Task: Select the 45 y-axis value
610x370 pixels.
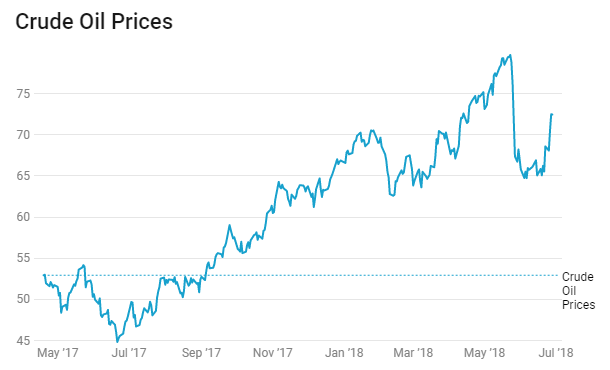Action: (x=23, y=341)
